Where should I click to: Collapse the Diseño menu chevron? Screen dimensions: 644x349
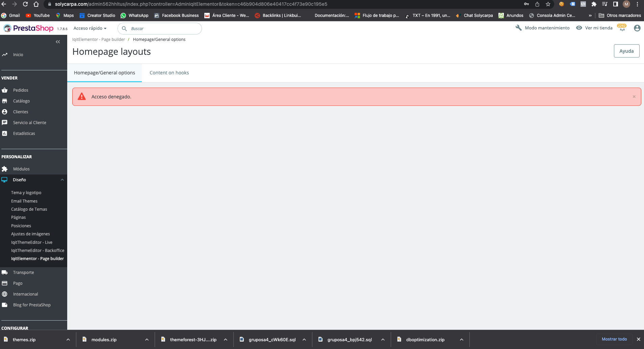pos(62,180)
